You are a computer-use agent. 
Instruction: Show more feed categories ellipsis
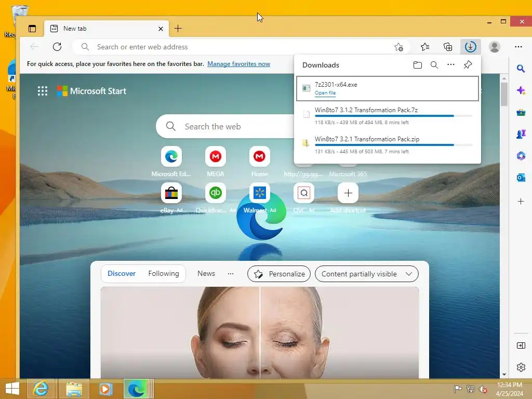230,273
